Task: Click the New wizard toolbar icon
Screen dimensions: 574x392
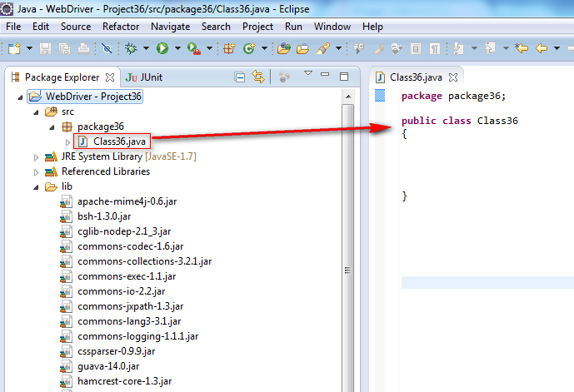Action: tap(15, 48)
